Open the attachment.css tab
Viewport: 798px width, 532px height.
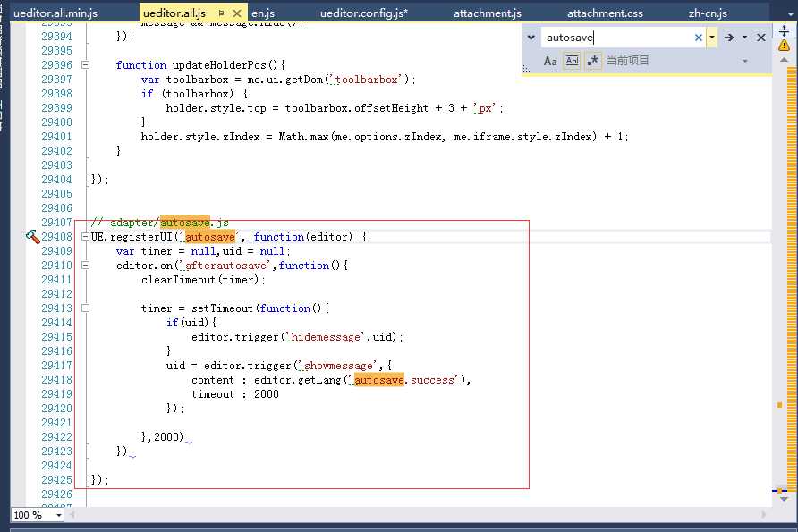[x=605, y=13]
